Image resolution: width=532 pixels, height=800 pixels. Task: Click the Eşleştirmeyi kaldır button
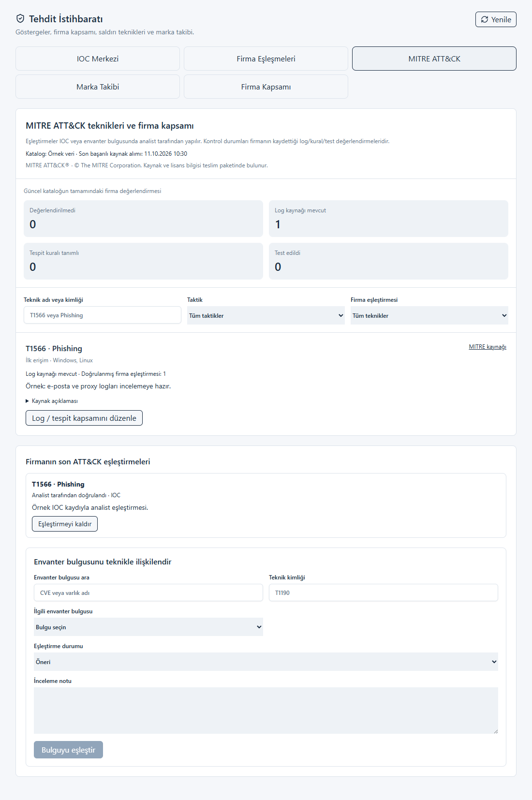click(65, 524)
